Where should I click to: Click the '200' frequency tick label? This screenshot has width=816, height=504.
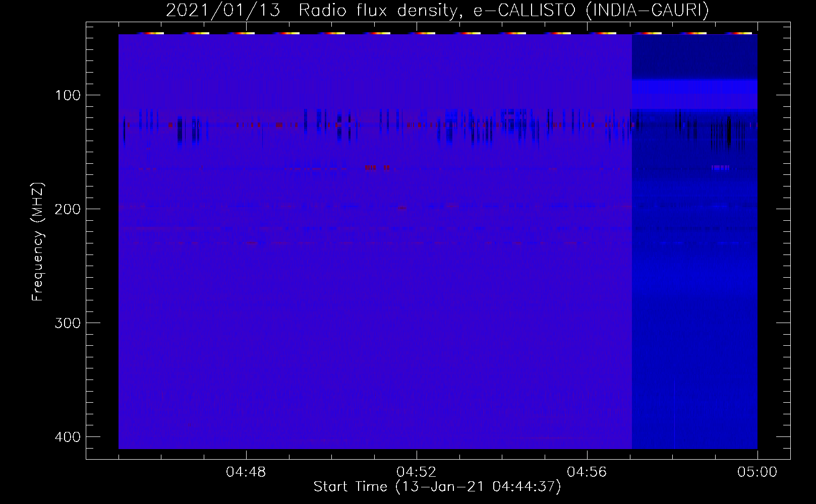(67, 209)
